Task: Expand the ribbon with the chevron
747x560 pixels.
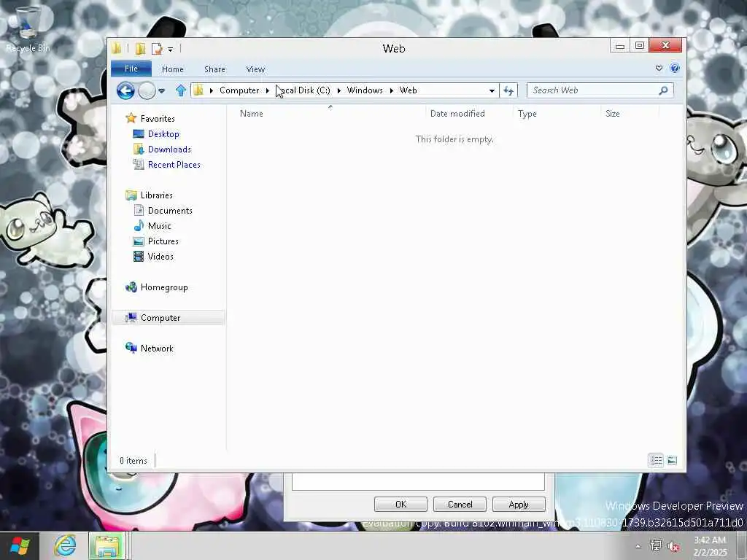Action: pos(659,68)
